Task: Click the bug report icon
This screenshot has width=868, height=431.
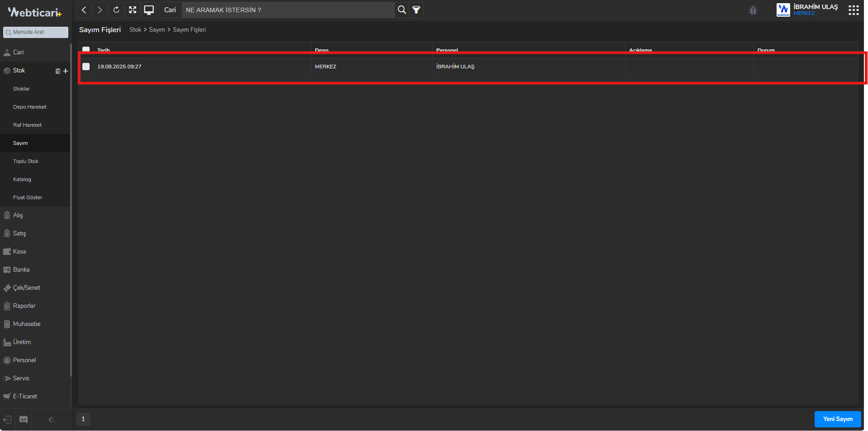Action: pyautogui.click(x=753, y=10)
